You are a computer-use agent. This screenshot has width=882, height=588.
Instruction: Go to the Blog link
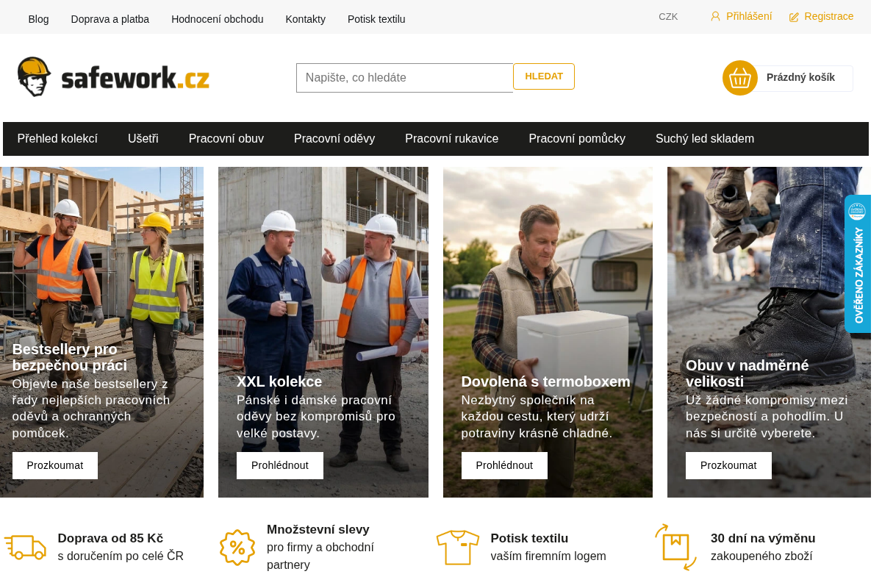pos(39,19)
